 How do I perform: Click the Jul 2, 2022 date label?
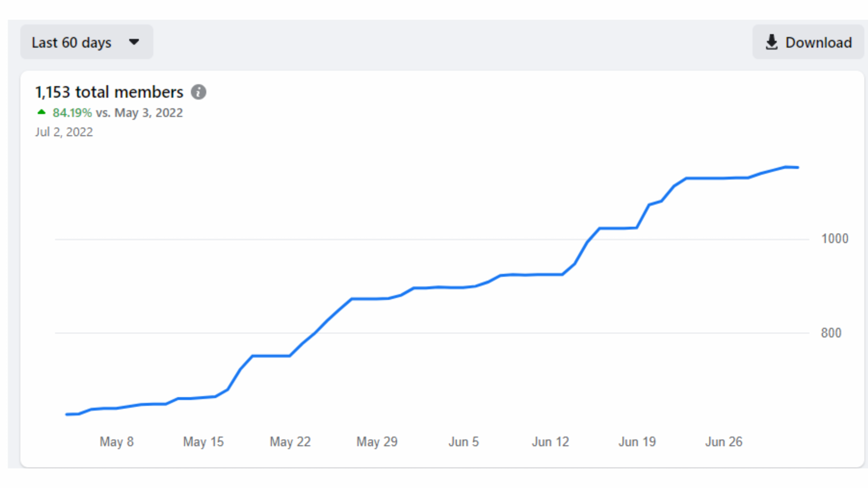click(64, 132)
